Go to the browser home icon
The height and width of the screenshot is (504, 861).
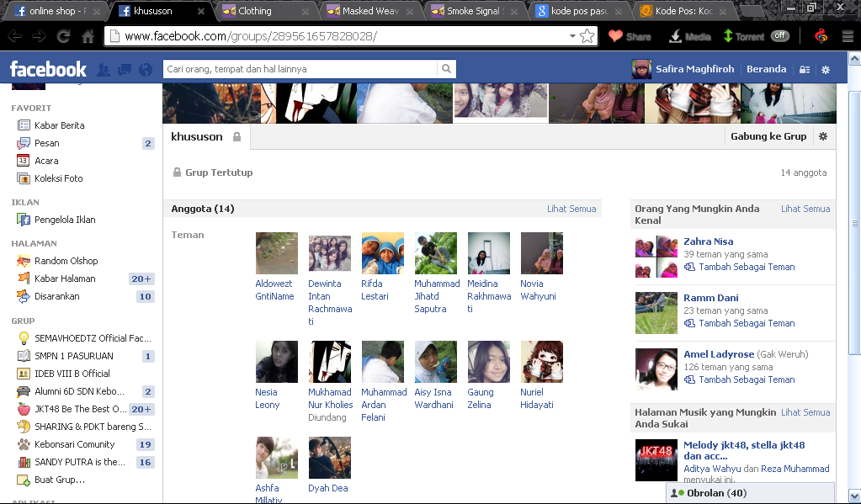coord(88,36)
